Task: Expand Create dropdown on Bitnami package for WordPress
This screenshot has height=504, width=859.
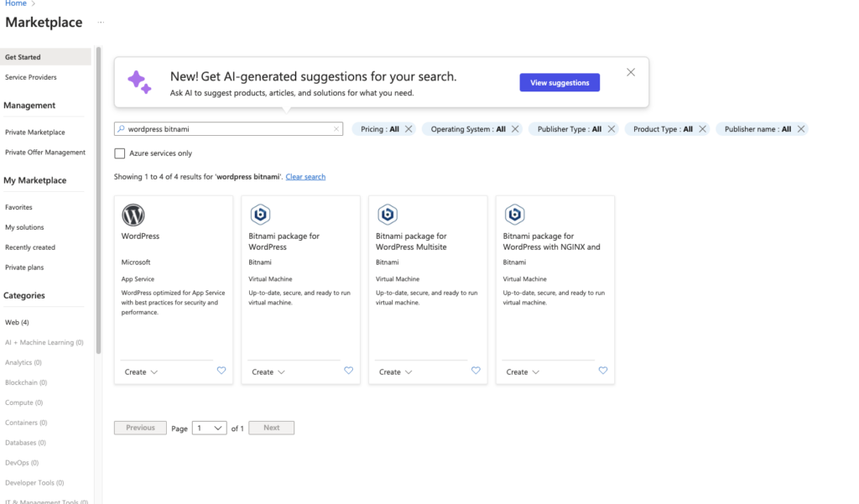Action: [x=268, y=372]
